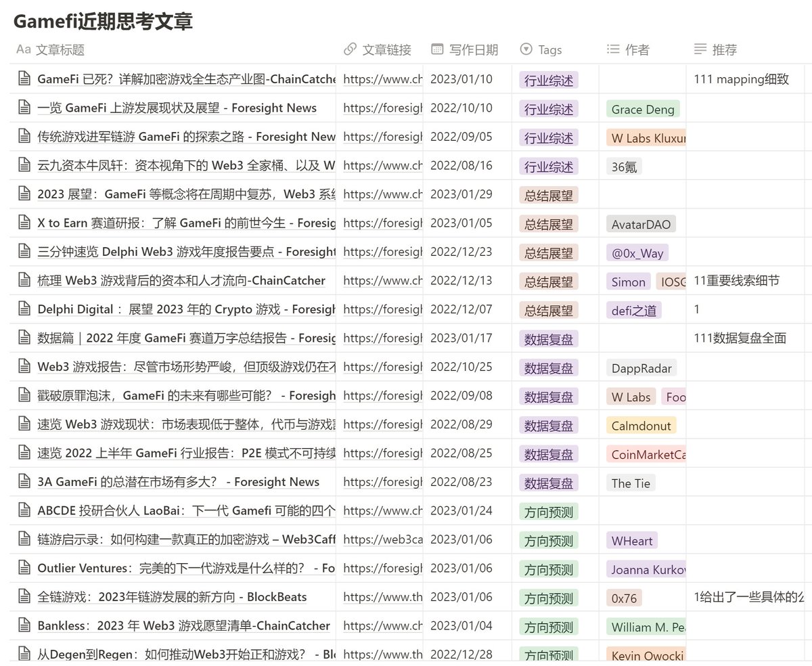Click page icon of 'Web3 游戏报告' row
The image size is (812, 666).
click(x=24, y=366)
